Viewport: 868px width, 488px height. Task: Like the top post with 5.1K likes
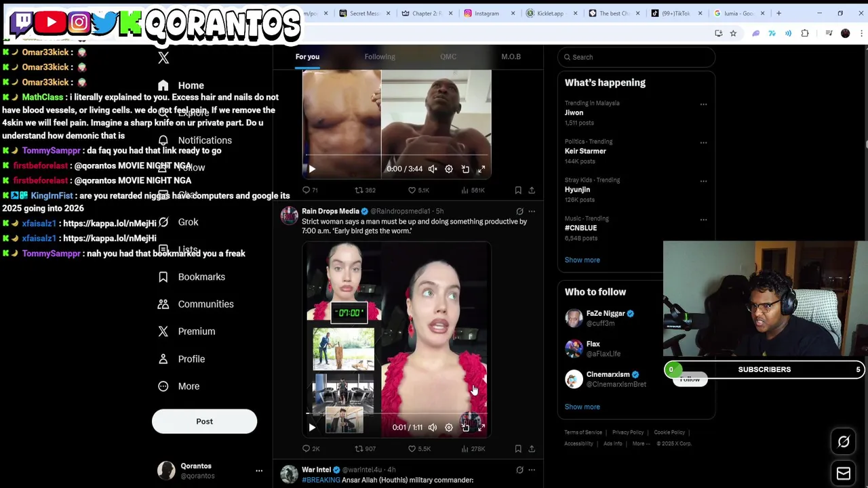tap(418, 190)
